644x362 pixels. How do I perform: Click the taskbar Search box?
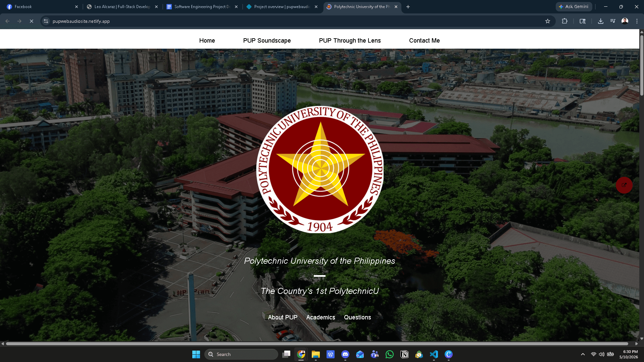241,354
